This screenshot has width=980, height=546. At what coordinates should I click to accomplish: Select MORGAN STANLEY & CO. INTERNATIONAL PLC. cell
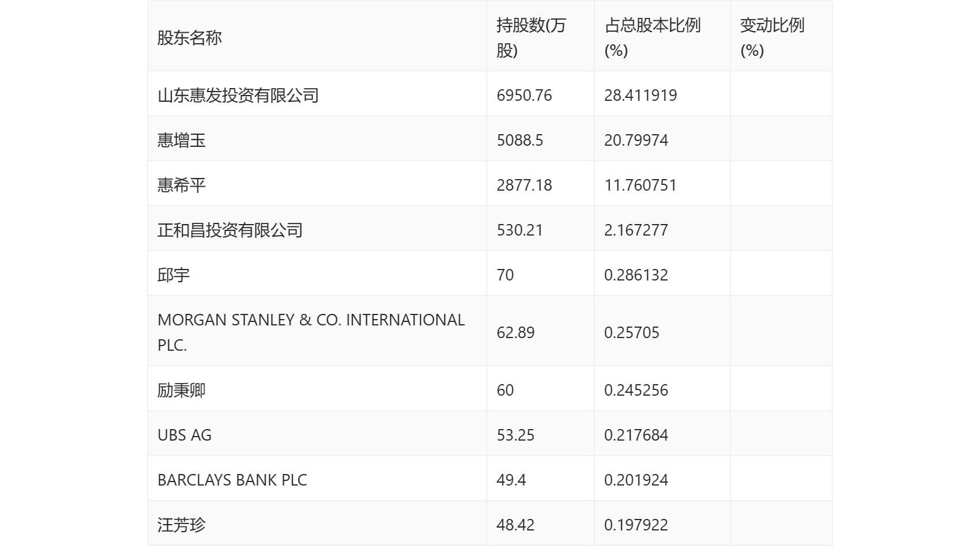[x=311, y=332]
